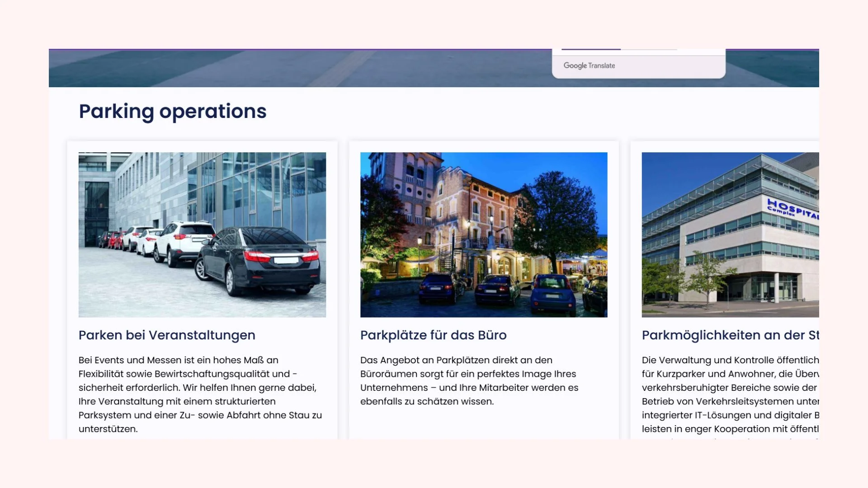
Task: Open the 'Parkmöglichkeiten an der St…' heading link
Action: pyautogui.click(x=730, y=335)
